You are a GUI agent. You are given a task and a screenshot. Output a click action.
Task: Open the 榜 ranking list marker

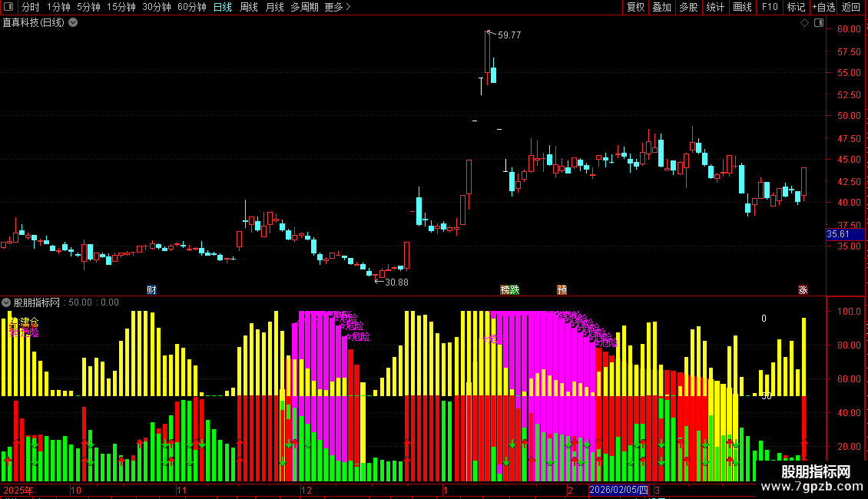tap(505, 290)
